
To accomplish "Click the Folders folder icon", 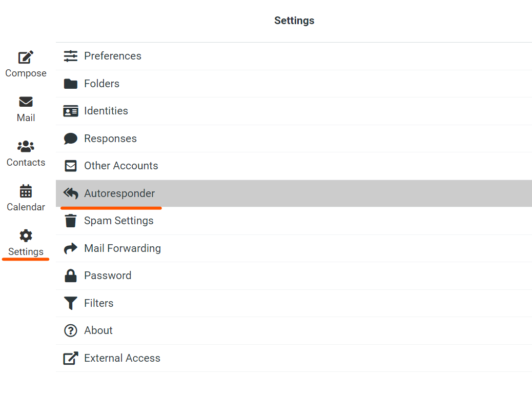I will [x=71, y=84].
